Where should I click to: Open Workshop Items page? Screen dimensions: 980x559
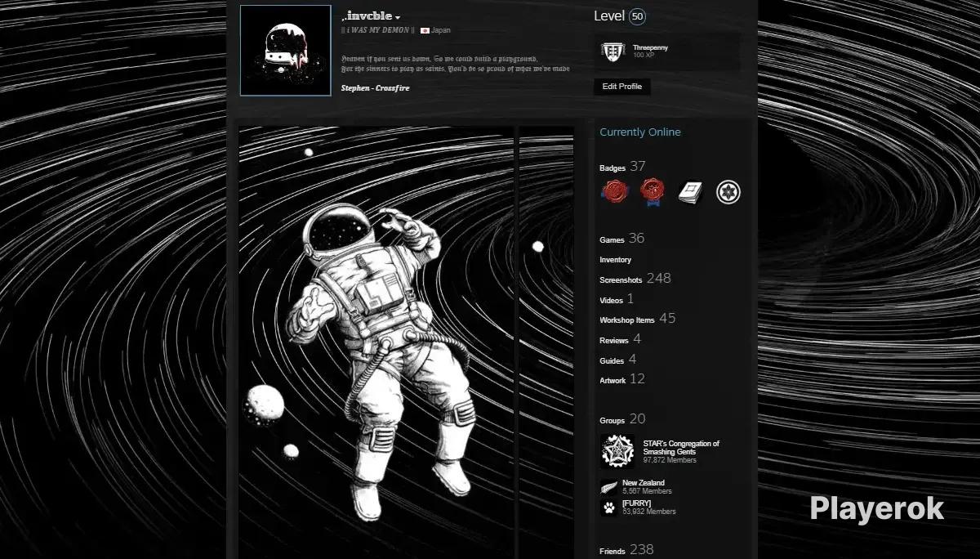[626, 320]
